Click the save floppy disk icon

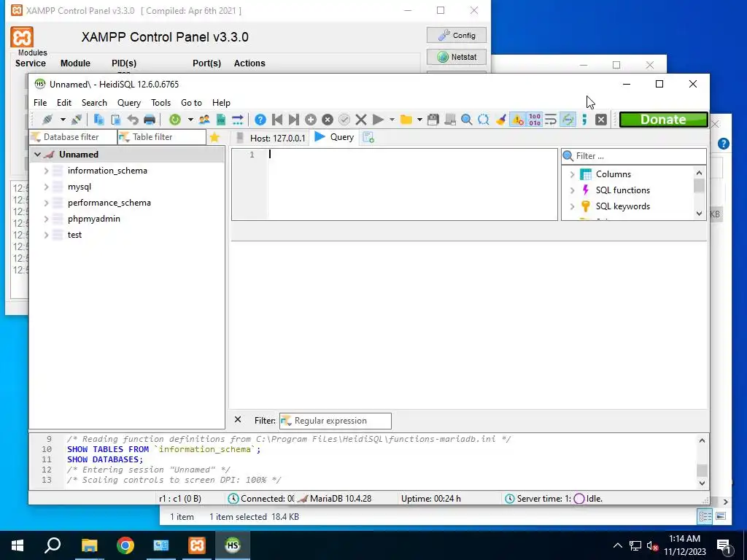433,120
